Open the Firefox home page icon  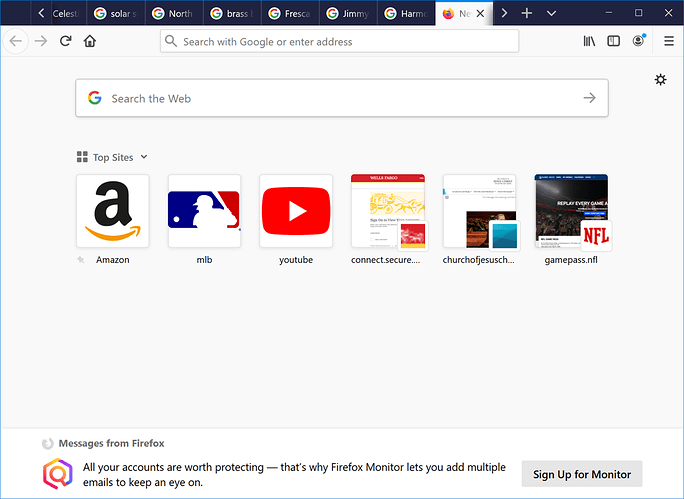(90, 41)
